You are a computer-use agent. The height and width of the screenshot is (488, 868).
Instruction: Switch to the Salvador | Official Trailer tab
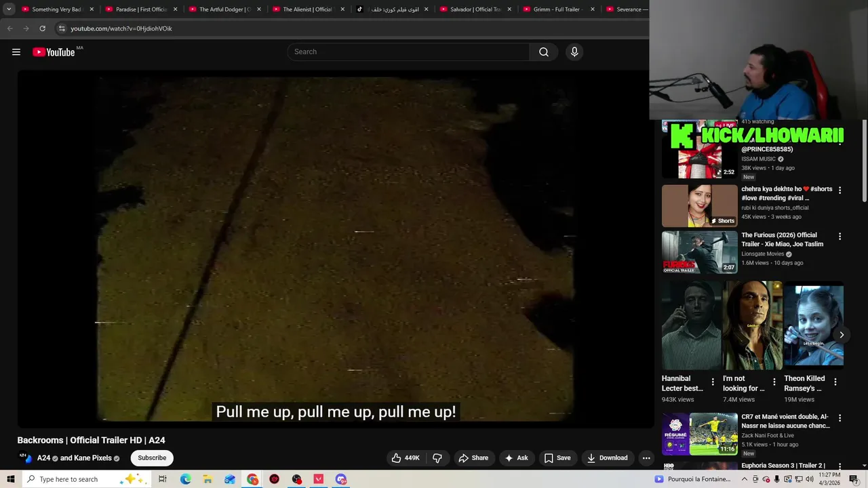coord(475,9)
